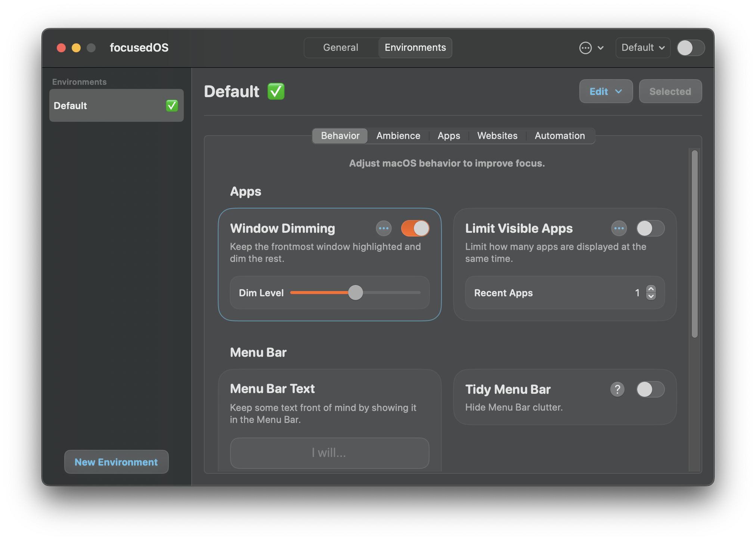The width and height of the screenshot is (756, 541).
Task: Click checkmark icon in sidebar Default row
Action: pyautogui.click(x=172, y=106)
